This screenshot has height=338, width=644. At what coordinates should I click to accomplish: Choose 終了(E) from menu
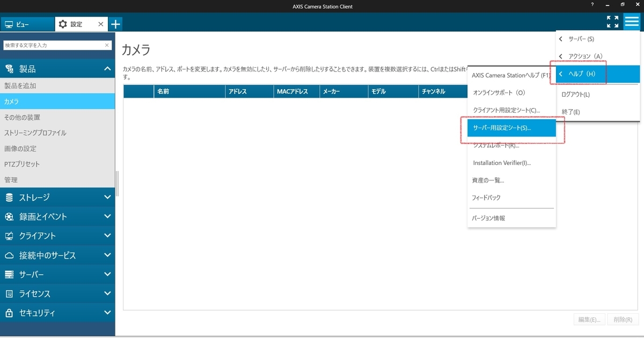coord(598,112)
